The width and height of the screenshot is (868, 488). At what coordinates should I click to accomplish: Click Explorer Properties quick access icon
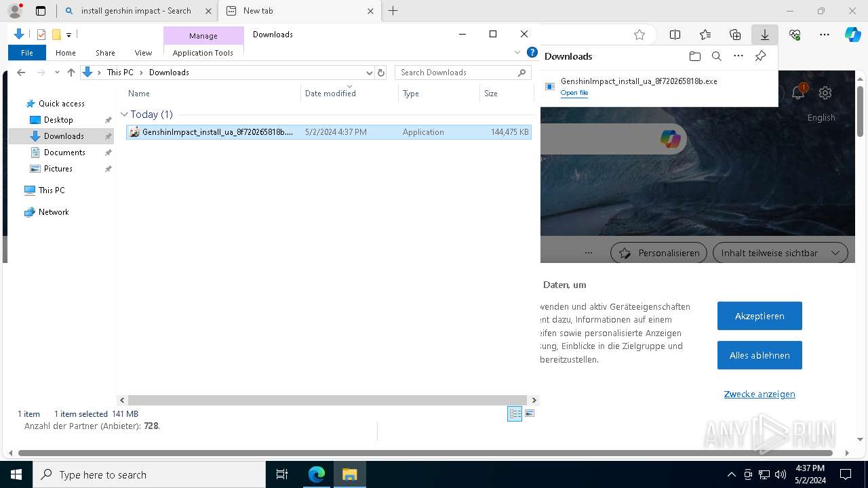41,35
